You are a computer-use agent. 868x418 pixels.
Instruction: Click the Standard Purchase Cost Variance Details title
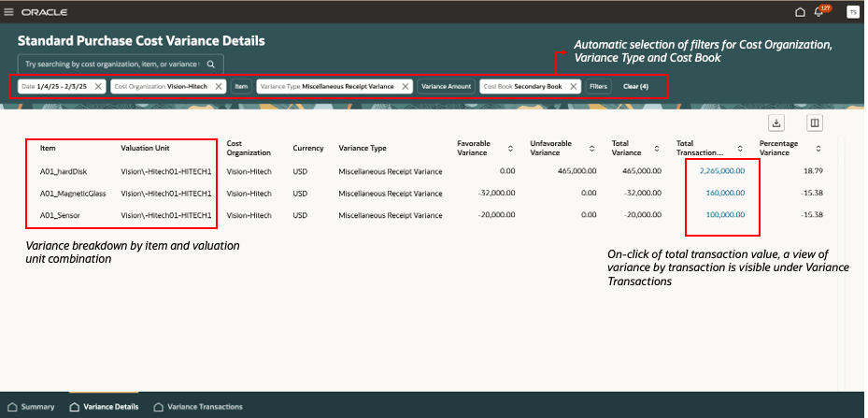click(x=141, y=41)
